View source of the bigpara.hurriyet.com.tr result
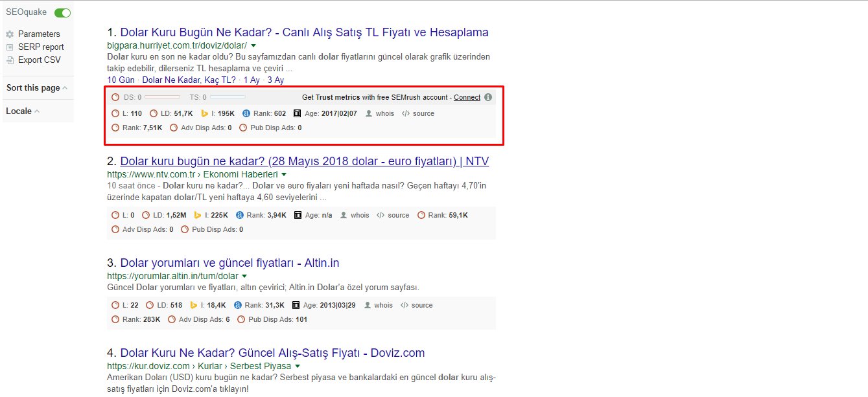Image resolution: width=868 pixels, height=397 pixels. pos(418,113)
